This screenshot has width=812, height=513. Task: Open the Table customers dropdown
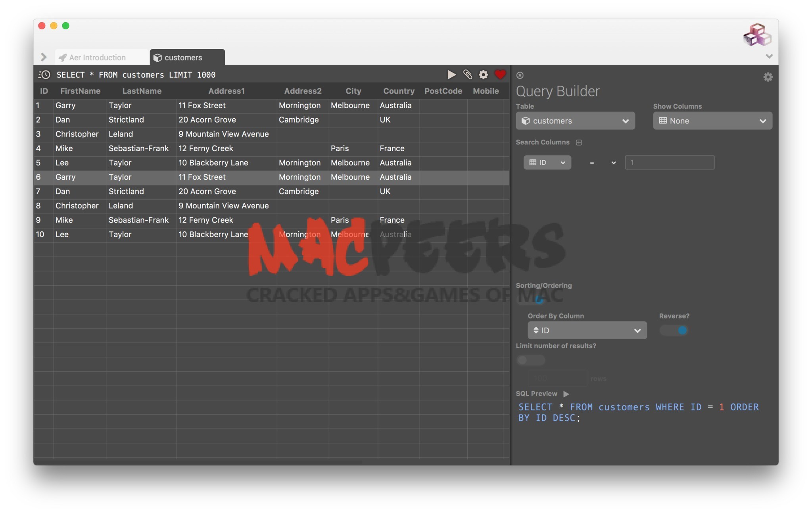(575, 121)
